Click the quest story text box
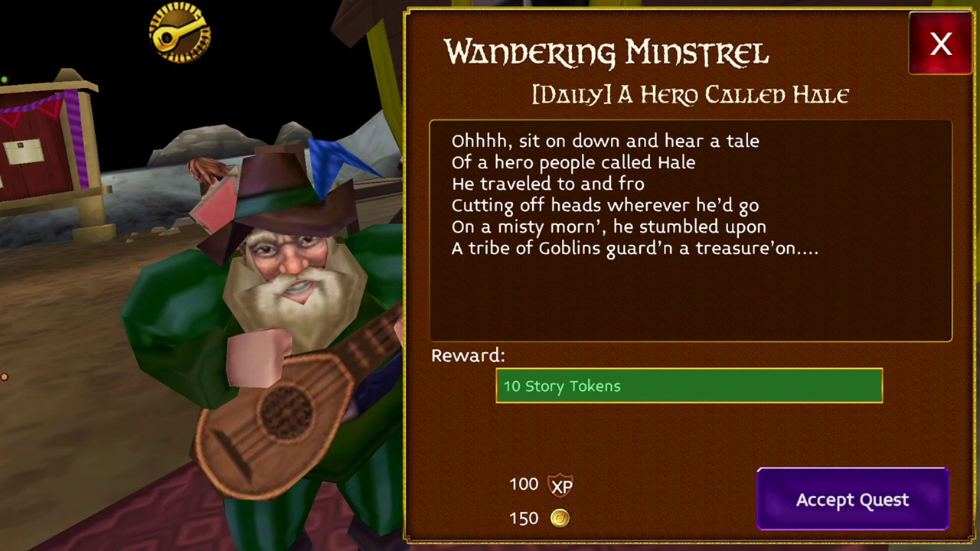This screenshot has width=980, height=551. pos(691,230)
